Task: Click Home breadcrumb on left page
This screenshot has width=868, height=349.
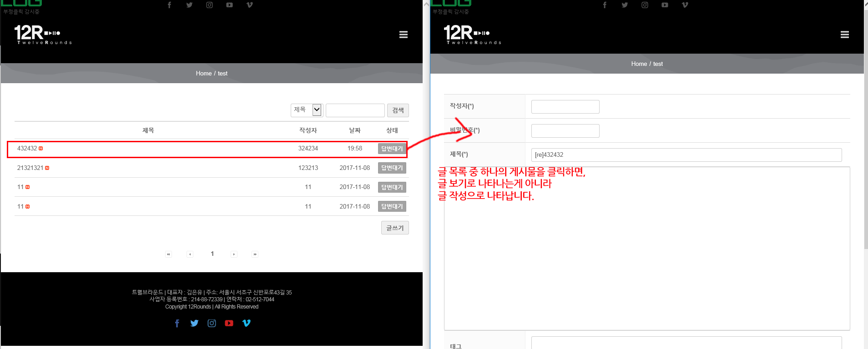Action: [203, 74]
